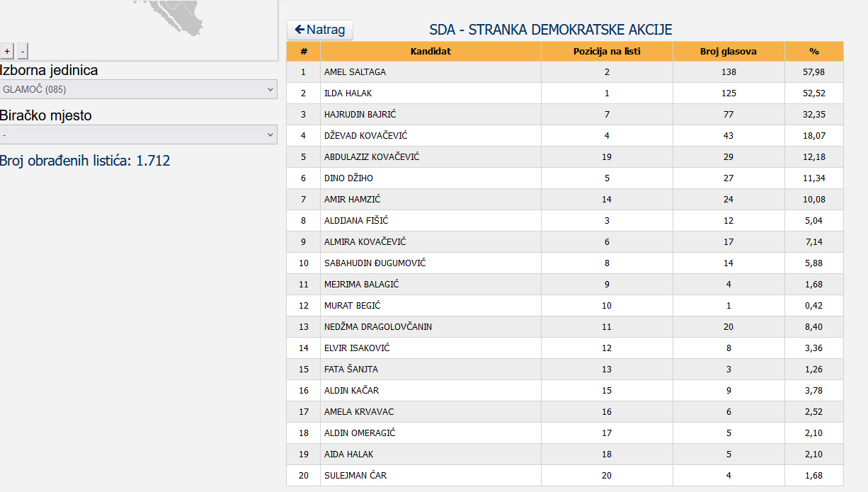The image size is (868, 492).
Task: Sort by the Kandidat column header
Action: [430, 52]
